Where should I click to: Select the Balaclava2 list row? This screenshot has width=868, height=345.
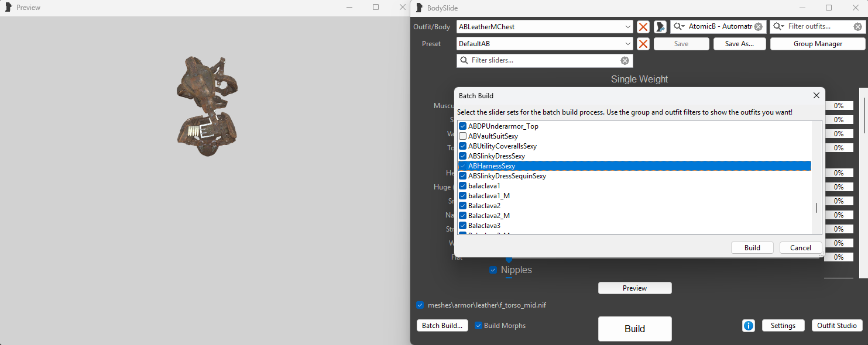tap(635, 206)
